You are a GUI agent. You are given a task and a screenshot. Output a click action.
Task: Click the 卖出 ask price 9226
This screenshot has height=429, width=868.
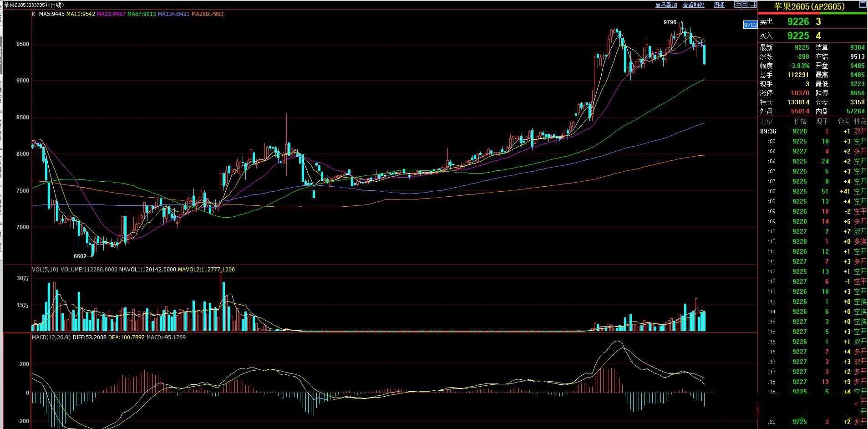pyautogui.click(x=798, y=22)
